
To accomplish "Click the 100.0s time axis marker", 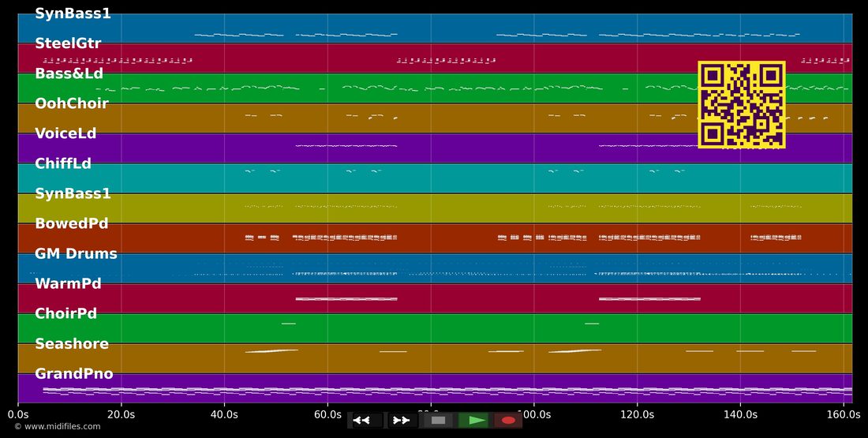I will pos(533,414).
